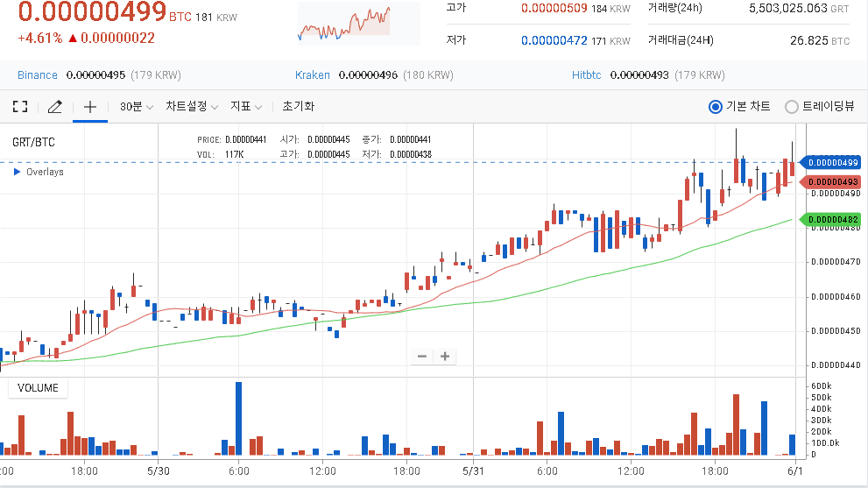The width and height of the screenshot is (868, 488).
Task: Select the crosshair cursor tool
Action: (89, 107)
